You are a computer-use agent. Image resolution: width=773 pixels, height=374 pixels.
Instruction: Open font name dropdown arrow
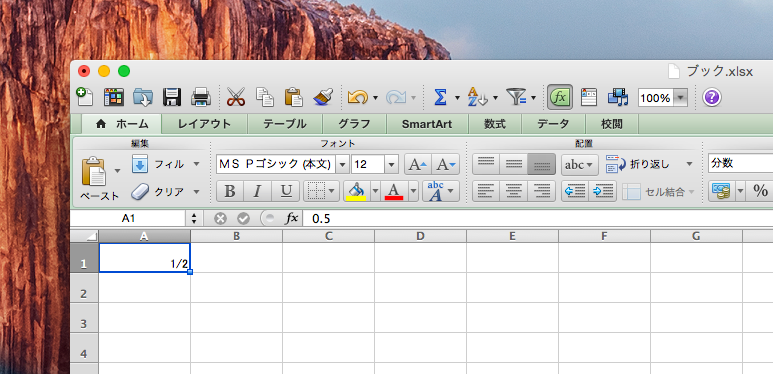pyautogui.click(x=343, y=164)
